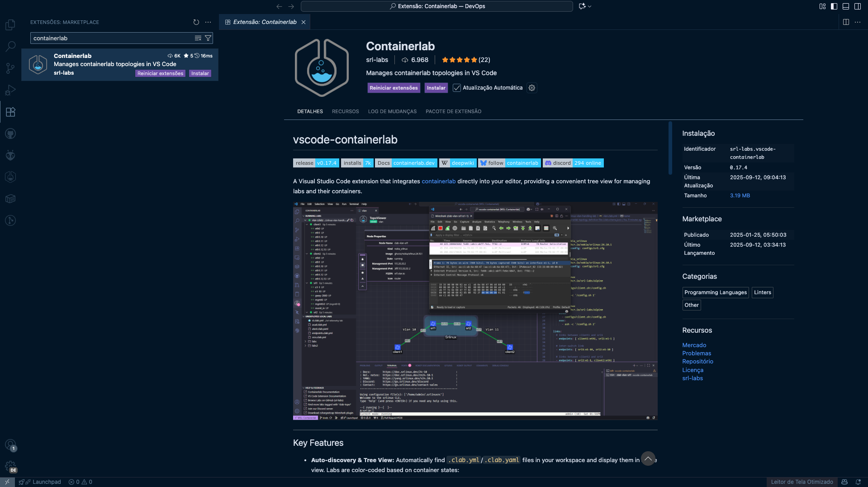Image resolution: width=868 pixels, height=487 pixels.
Task: Toggle the bottom panel layout button
Action: pyautogui.click(x=846, y=6)
